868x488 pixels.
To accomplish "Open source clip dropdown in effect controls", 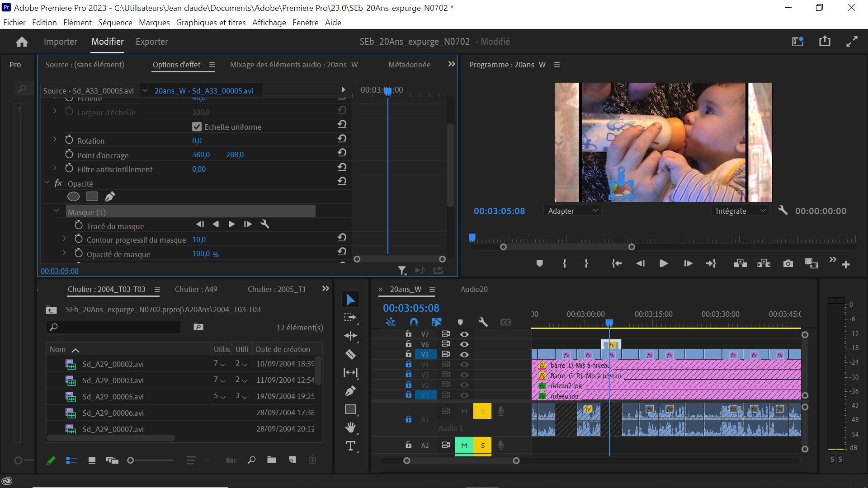I will 145,90.
